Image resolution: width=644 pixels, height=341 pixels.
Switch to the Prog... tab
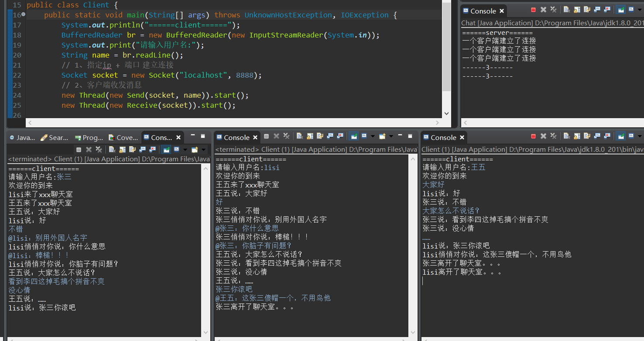[89, 138]
